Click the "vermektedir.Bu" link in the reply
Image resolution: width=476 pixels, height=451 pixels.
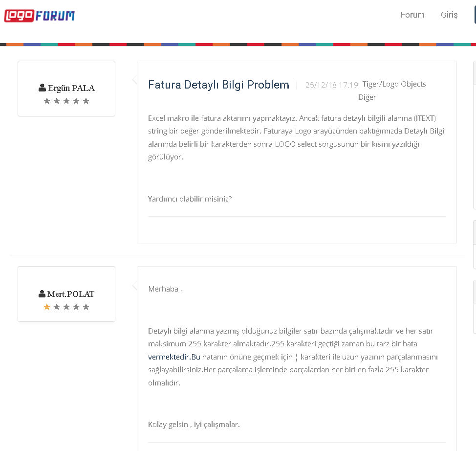pyautogui.click(x=174, y=357)
